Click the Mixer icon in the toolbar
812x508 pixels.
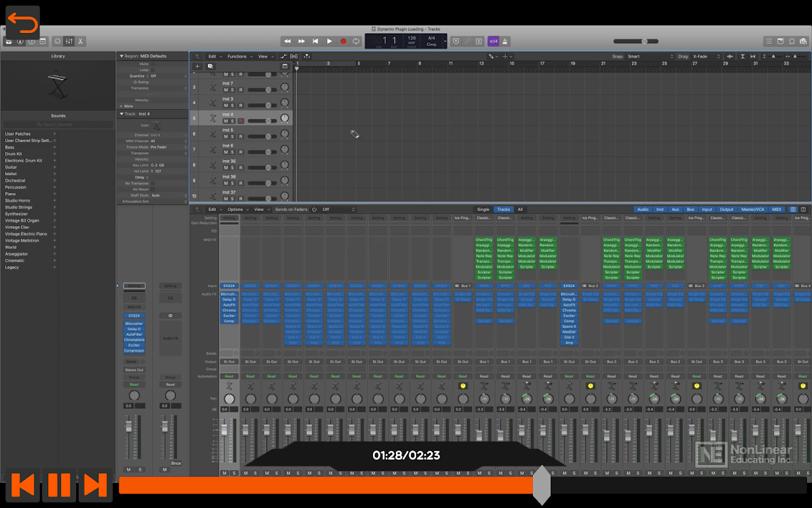point(69,41)
